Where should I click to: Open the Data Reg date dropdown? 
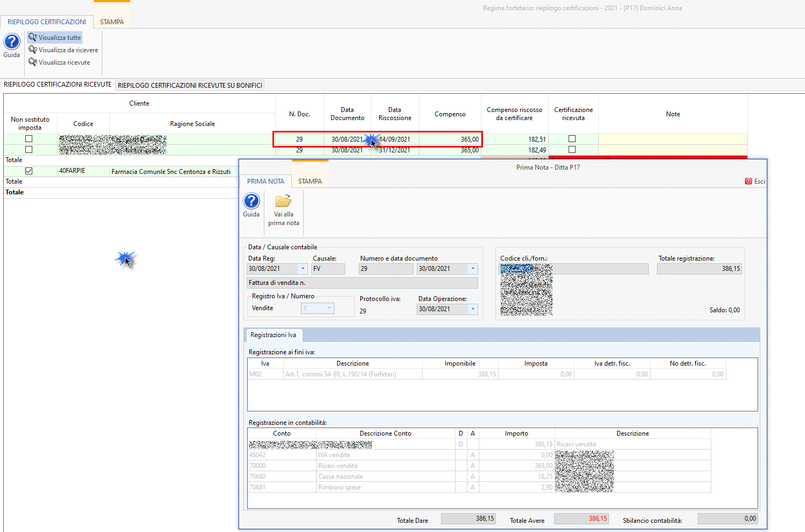[303, 269]
